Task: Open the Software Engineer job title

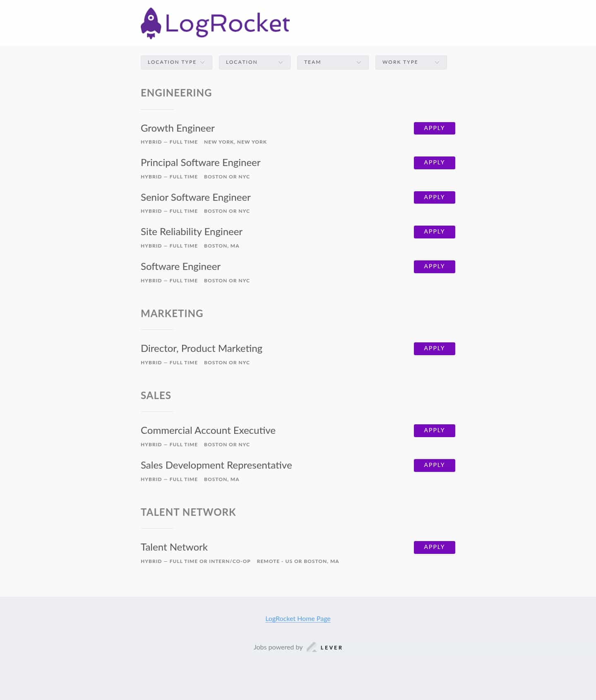Action: pyautogui.click(x=180, y=267)
